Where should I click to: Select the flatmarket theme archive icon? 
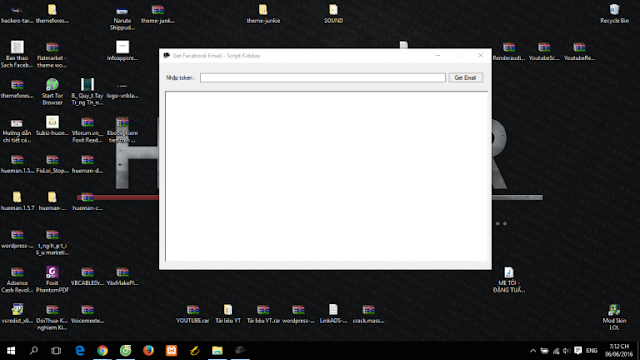click(x=52, y=54)
